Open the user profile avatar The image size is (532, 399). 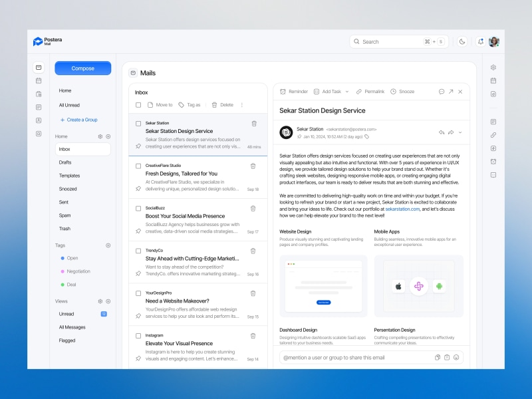click(x=494, y=42)
